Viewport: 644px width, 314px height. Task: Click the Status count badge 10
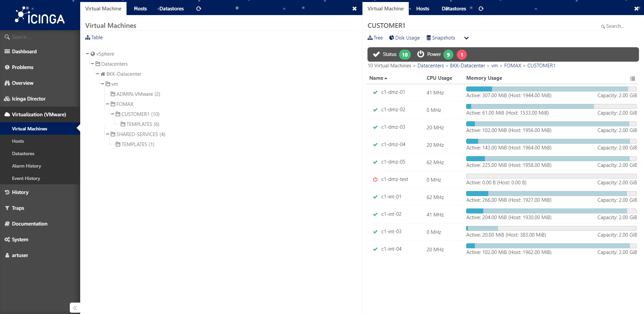click(x=405, y=55)
